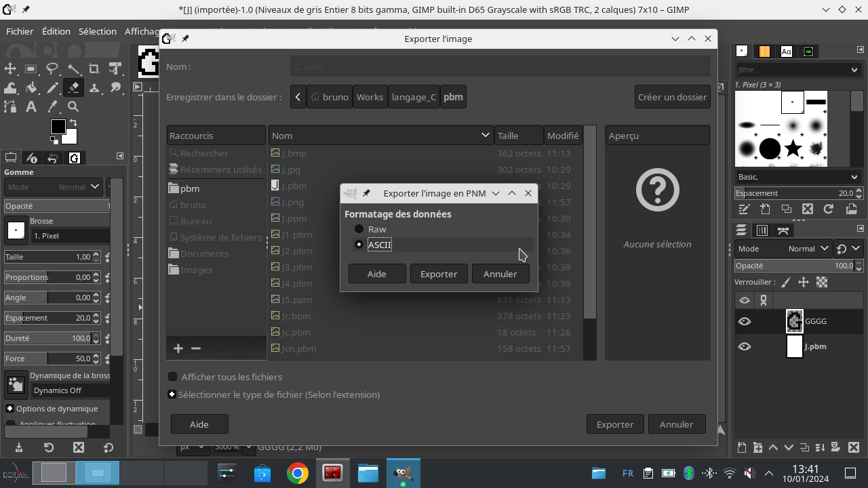This screenshot has width=868, height=488.
Task: Pick the Bucket Fill tool
Action: 31,87
